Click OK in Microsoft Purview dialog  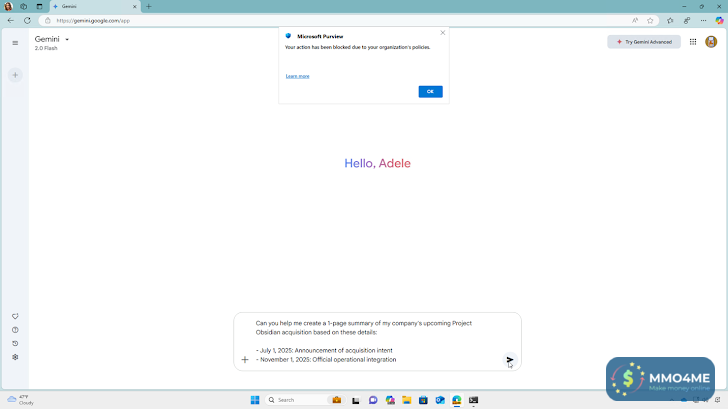pyautogui.click(x=430, y=91)
